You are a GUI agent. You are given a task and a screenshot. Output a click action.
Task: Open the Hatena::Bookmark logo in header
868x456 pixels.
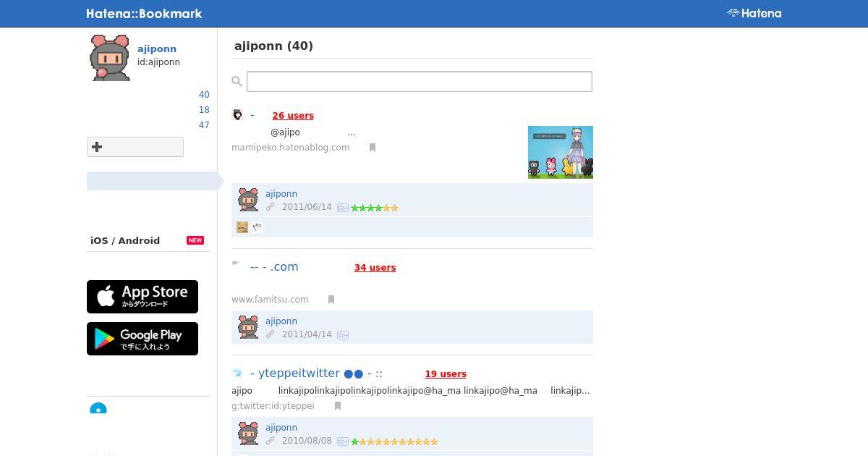(144, 13)
